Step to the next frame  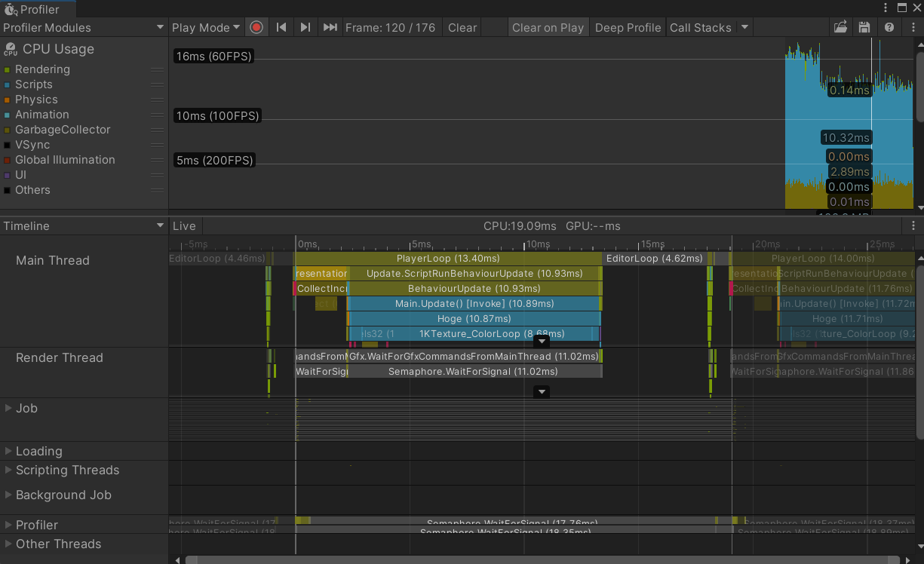coord(305,26)
